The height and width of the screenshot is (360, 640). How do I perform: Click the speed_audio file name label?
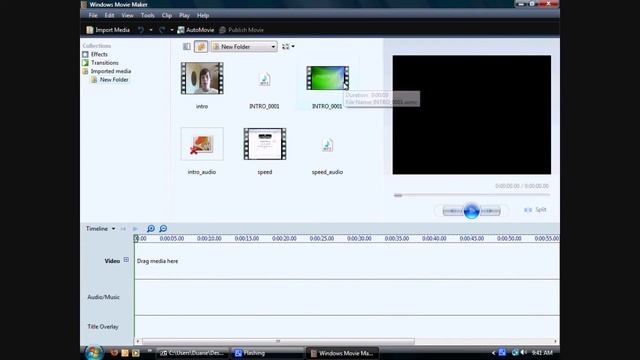pos(327,172)
